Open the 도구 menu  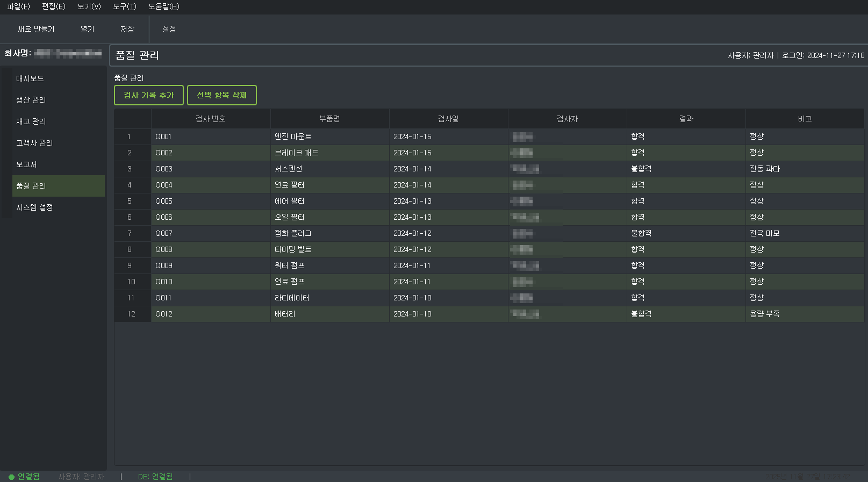click(124, 6)
